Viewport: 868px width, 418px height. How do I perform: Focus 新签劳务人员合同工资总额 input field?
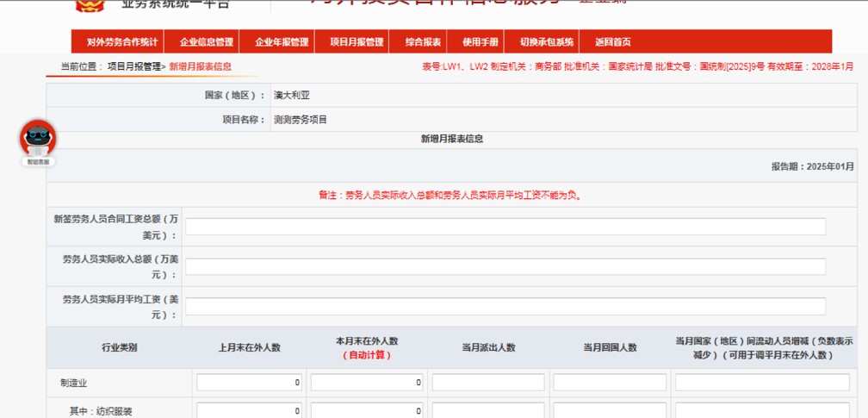pos(505,227)
